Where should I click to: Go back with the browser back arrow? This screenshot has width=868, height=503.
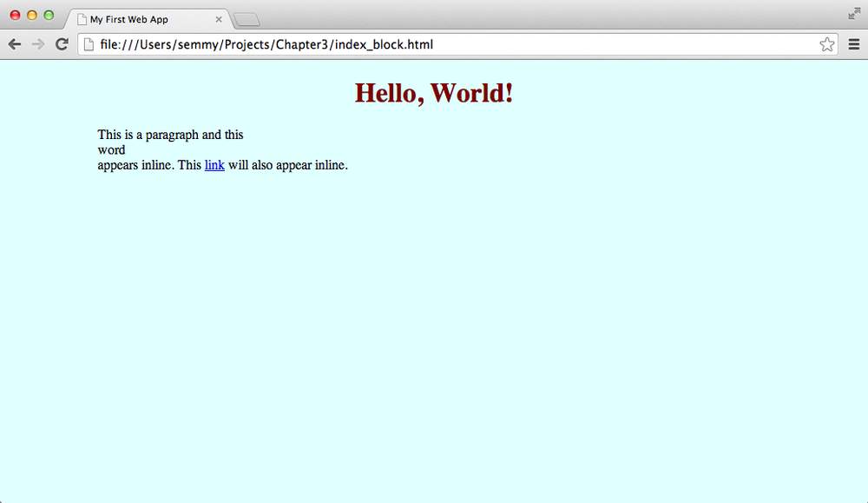15,44
